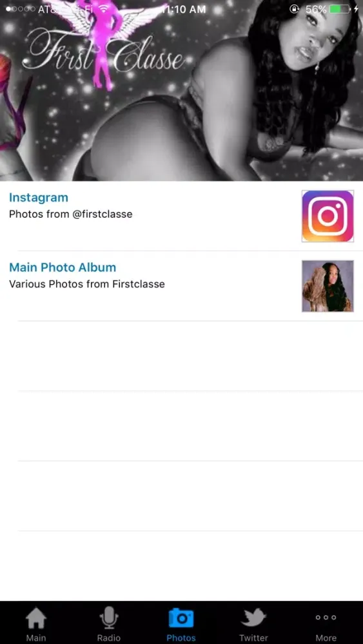The image size is (363, 644).
Task: Open the Twitter bird icon
Action: pos(253,618)
